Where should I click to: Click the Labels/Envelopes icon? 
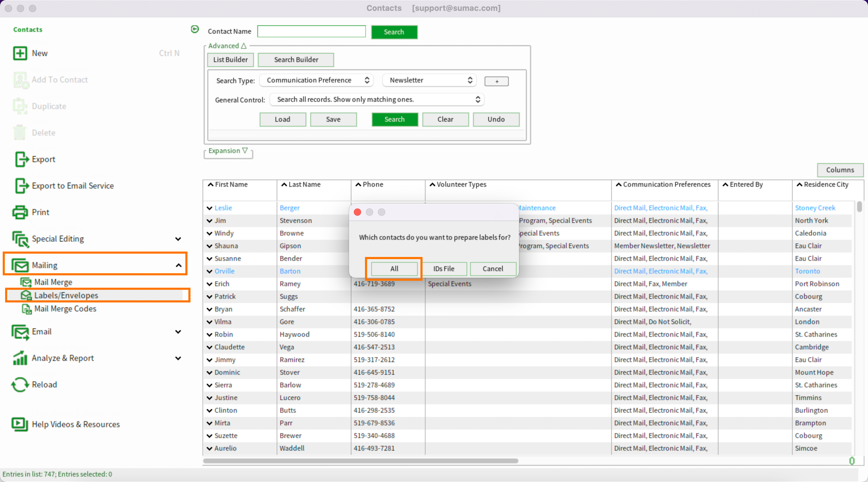click(x=26, y=295)
